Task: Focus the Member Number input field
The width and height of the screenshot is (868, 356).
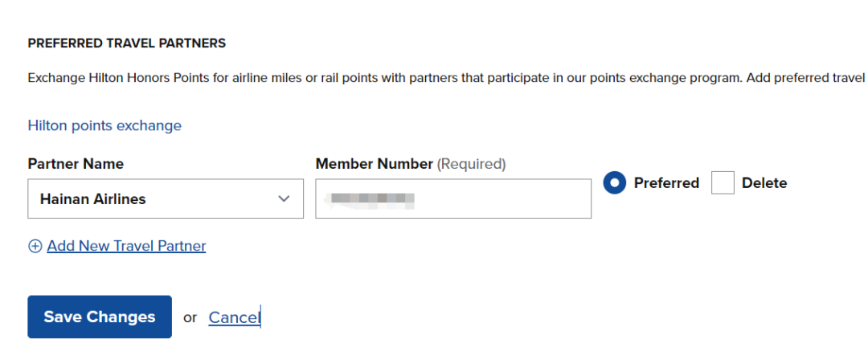Action: [453, 198]
